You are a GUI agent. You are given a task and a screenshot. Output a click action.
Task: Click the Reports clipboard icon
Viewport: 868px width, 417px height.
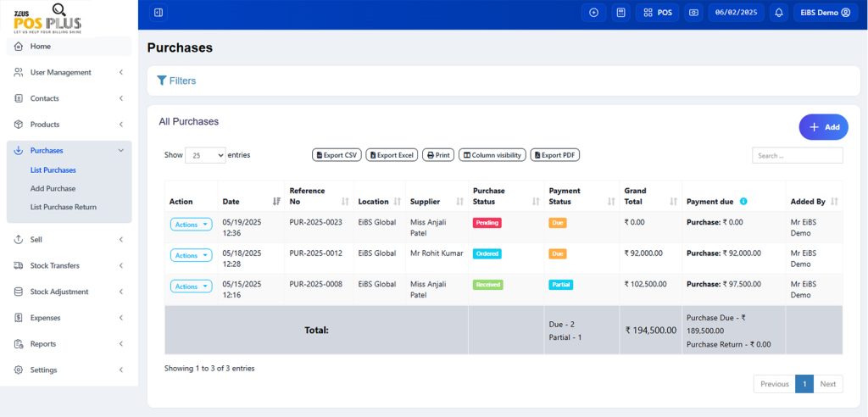(x=19, y=344)
